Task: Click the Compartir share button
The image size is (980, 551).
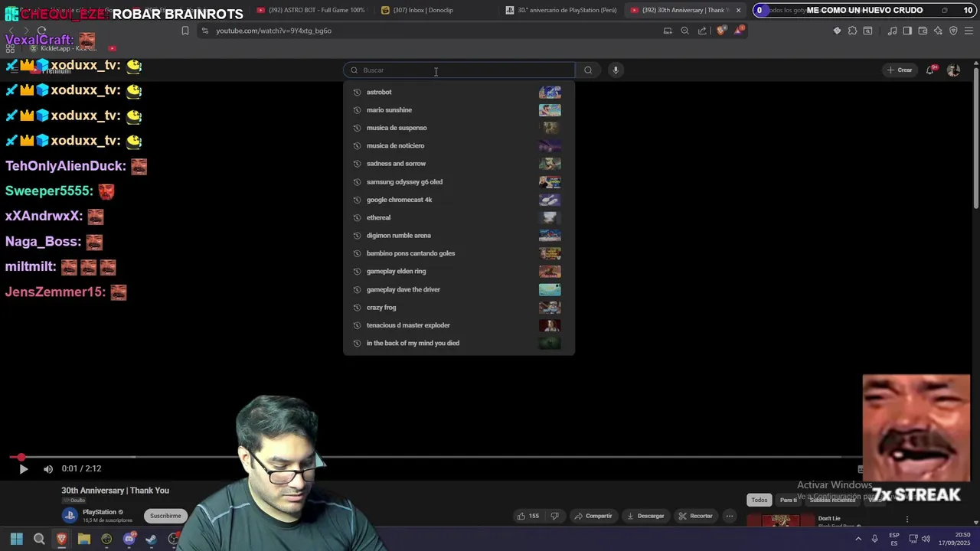Action: [593, 516]
